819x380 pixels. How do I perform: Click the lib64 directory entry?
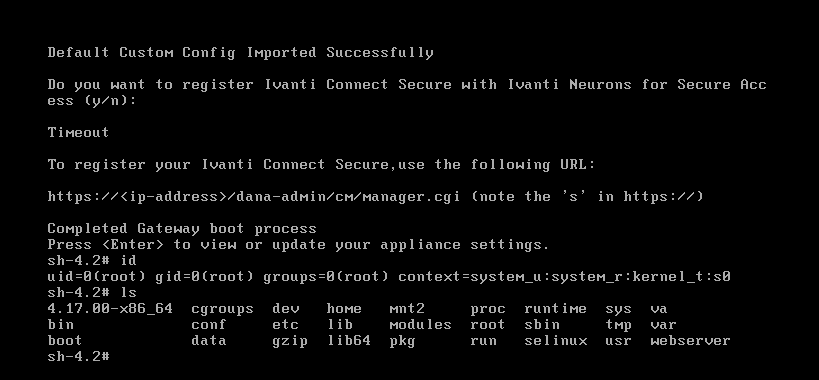(x=349, y=341)
